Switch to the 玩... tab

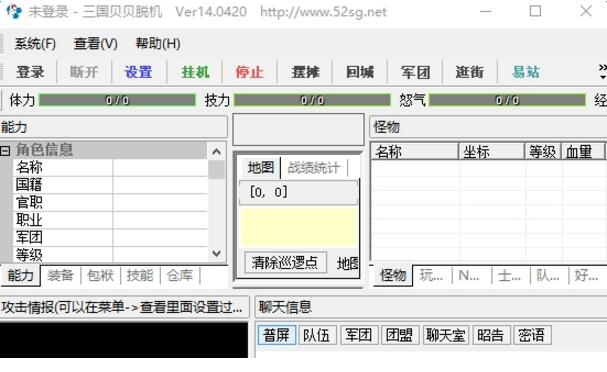432,276
